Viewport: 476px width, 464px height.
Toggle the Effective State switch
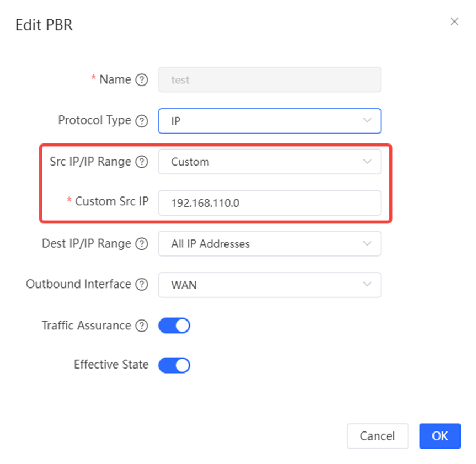pyautogui.click(x=174, y=365)
